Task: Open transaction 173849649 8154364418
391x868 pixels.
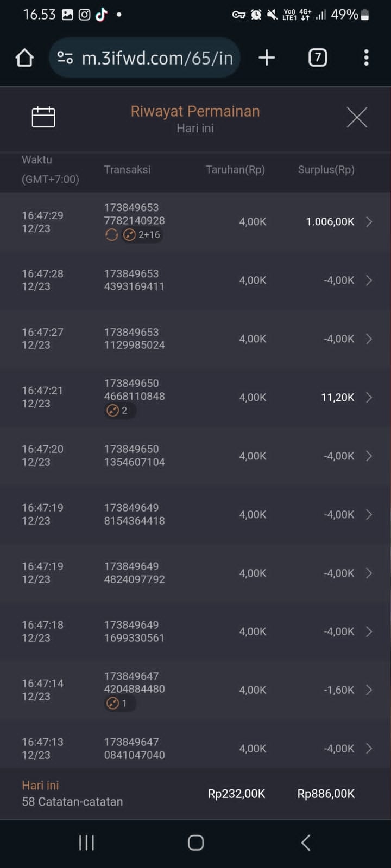Action: point(134,514)
